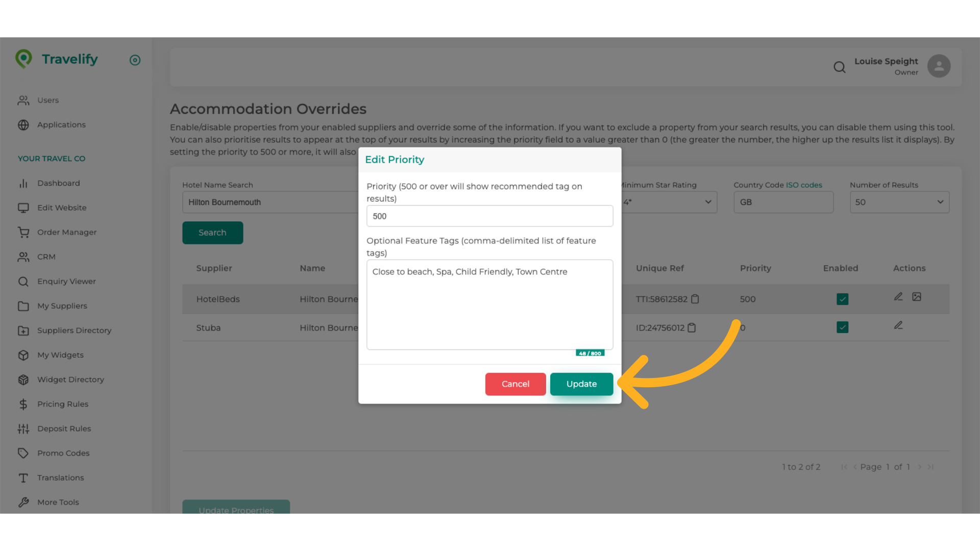Open the Dashboard from the sidebar
The height and width of the screenshot is (551, 980).
pyautogui.click(x=59, y=183)
